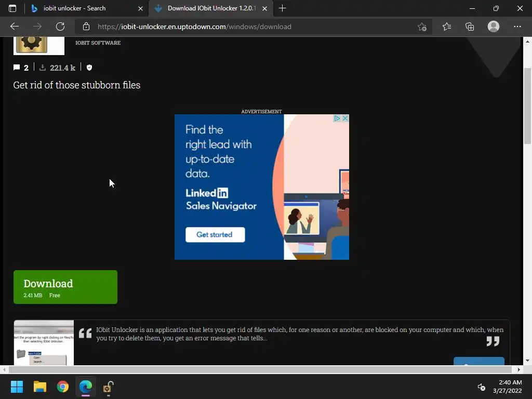Open the IObit Unlocker screenshot thumbnail
The width and height of the screenshot is (532, 399).
point(44,343)
